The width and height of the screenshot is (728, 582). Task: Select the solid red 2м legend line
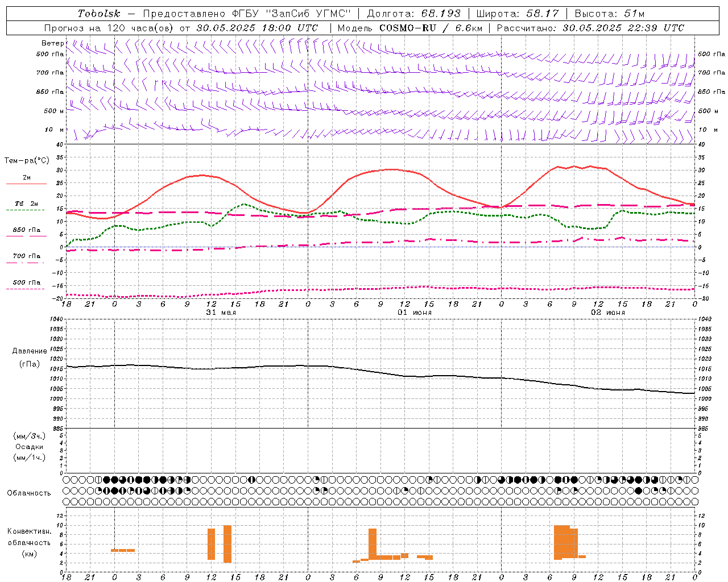pyautogui.click(x=26, y=184)
